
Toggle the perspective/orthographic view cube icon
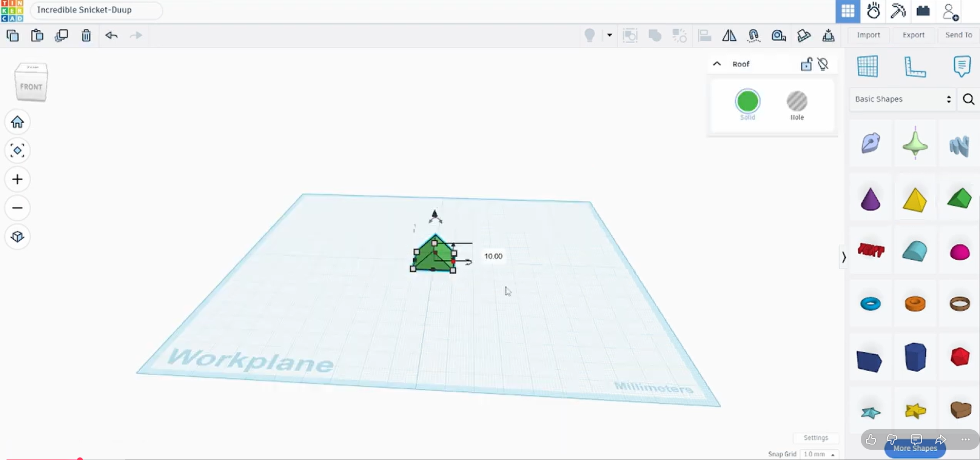tap(17, 237)
